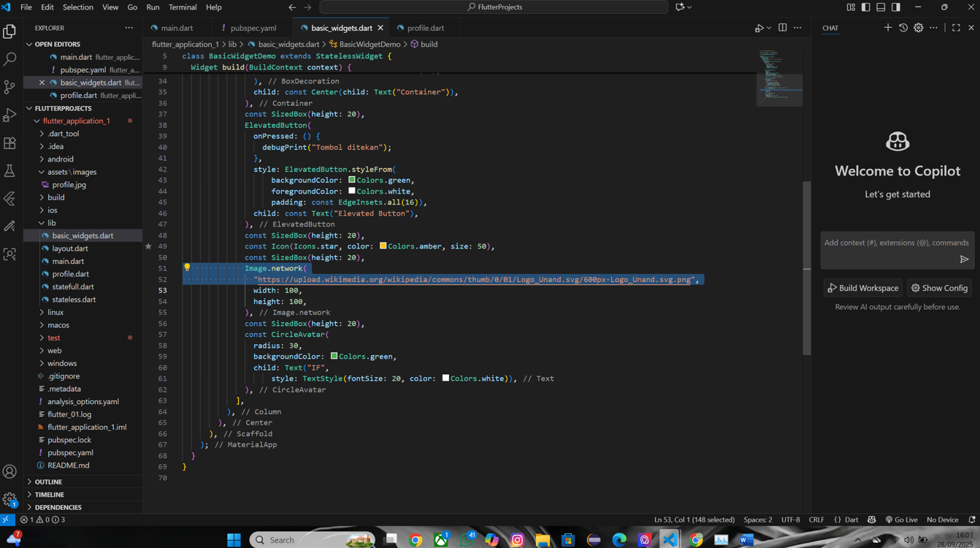980x548 pixels.
Task: Open the Terminal menu
Action: [183, 7]
